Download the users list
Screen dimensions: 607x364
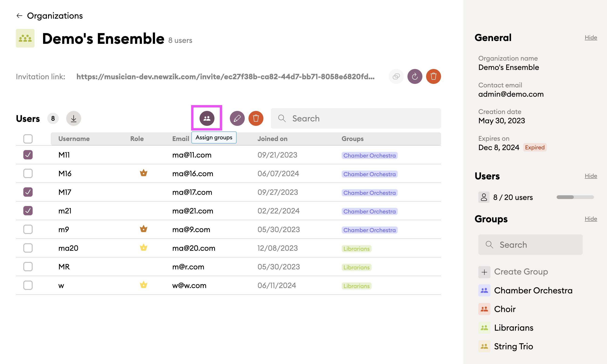pos(74,118)
